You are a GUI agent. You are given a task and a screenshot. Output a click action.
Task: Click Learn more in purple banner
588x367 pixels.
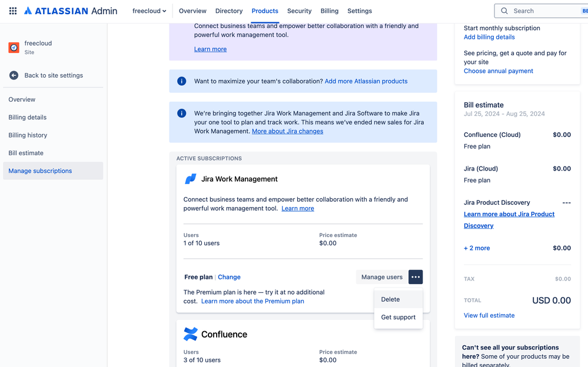coord(210,49)
